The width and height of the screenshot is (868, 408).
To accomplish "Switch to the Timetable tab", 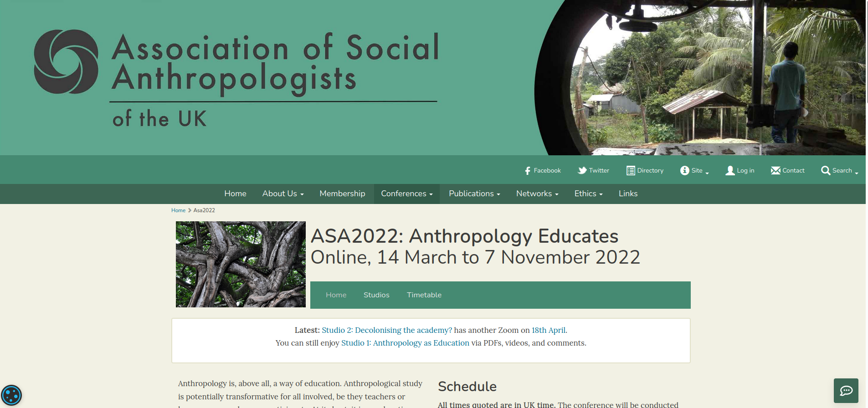I will click(x=424, y=295).
